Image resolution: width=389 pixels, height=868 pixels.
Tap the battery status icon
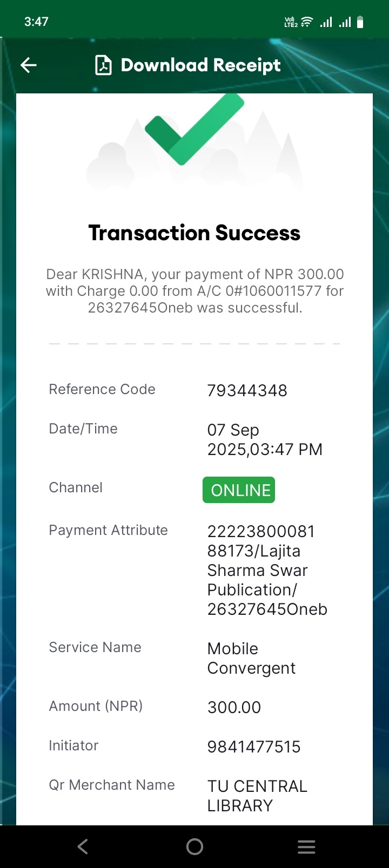[x=360, y=22]
